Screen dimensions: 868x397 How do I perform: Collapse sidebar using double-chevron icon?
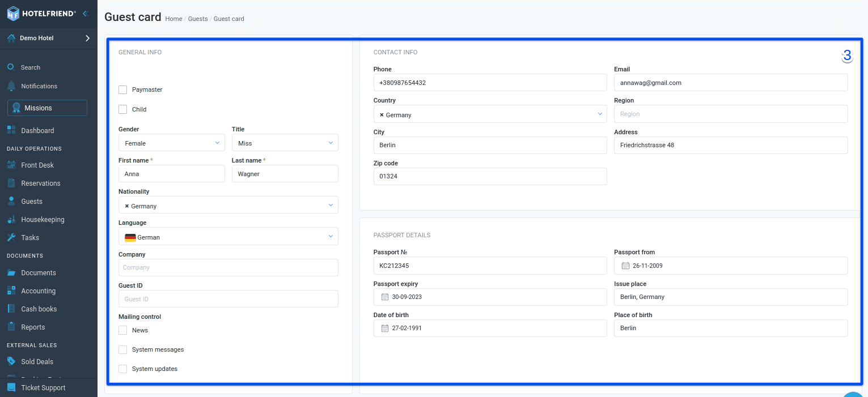coord(85,13)
